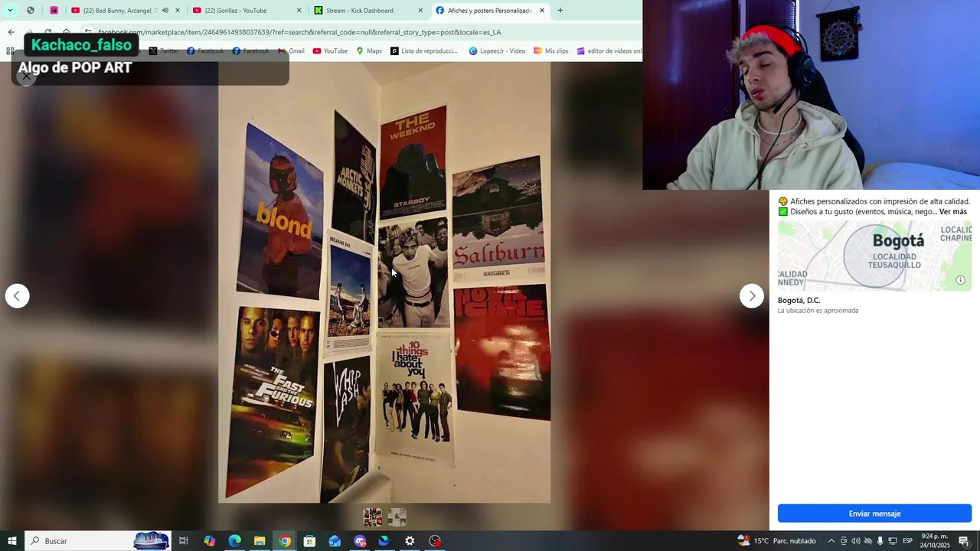
Task: Open the Windows Start menu
Action: tap(12, 541)
